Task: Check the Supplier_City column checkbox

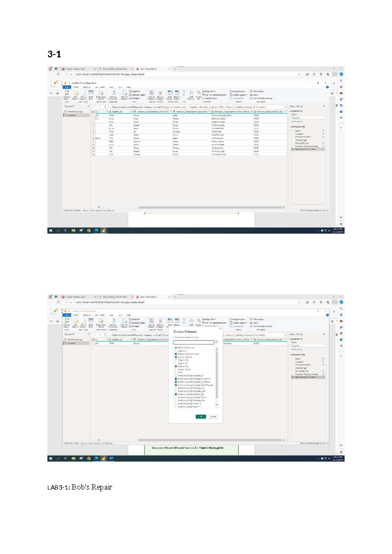Action: [176, 360]
